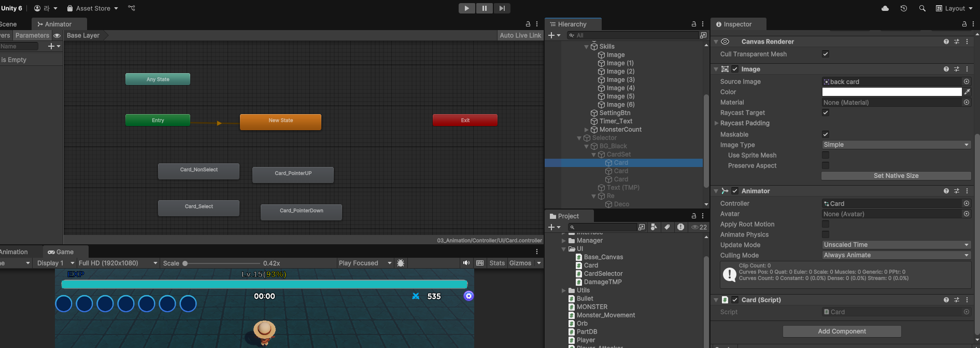Click the Frame Debugger bug icon in Game toolbar
The image size is (980, 348).
pyautogui.click(x=401, y=263)
